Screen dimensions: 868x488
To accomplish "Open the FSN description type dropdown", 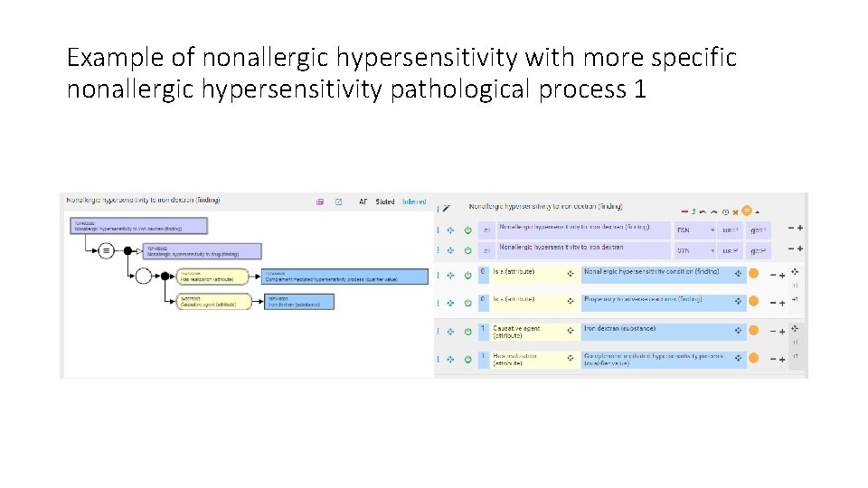I will click(x=712, y=230).
